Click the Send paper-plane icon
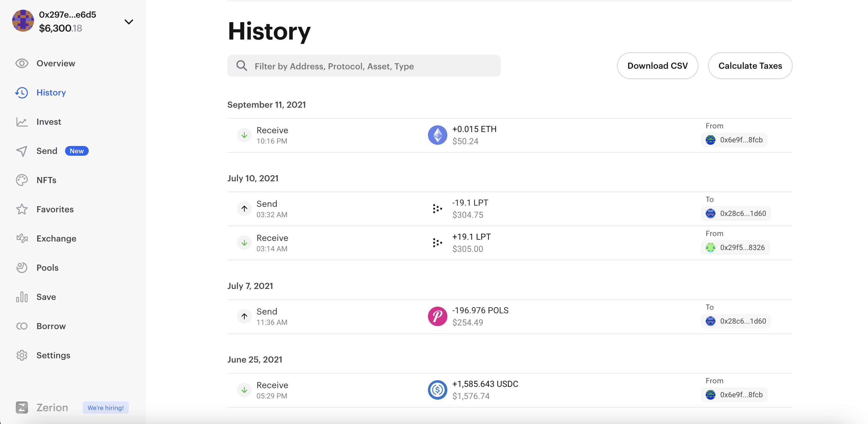This screenshot has width=868, height=424. click(x=22, y=151)
